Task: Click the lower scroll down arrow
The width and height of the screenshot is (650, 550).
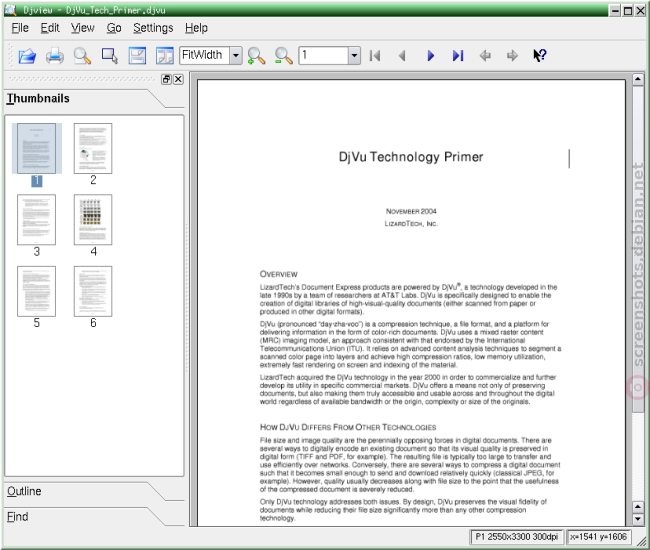Action: [x=638, y=519]
